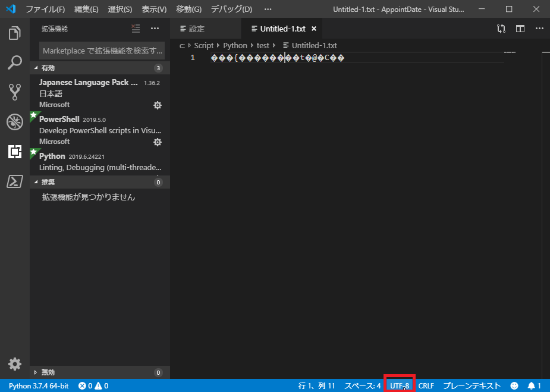The image size is (550, 392).
Task: Click the test breadcrumb folder
Action: coord(263,46)
